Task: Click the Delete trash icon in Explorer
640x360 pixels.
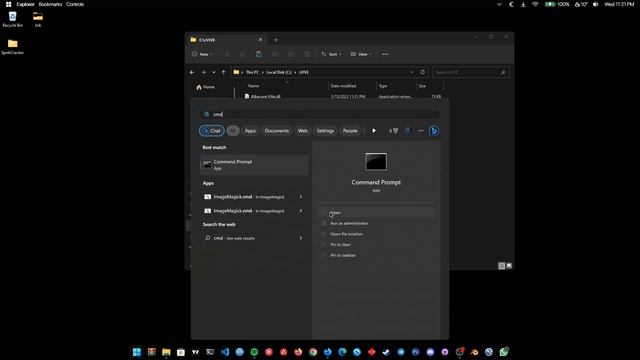Action: coord(307,54)
